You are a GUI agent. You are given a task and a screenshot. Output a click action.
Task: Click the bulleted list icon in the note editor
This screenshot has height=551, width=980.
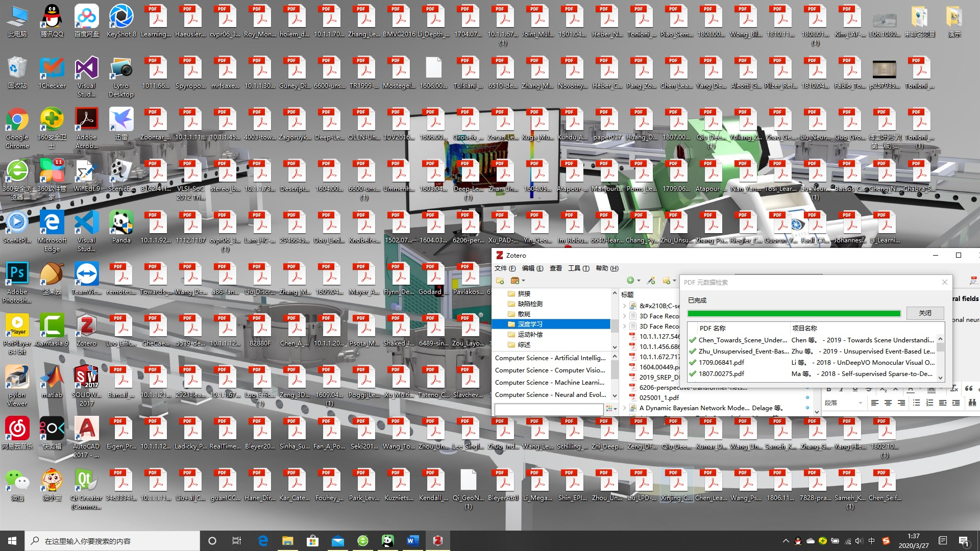916,403
